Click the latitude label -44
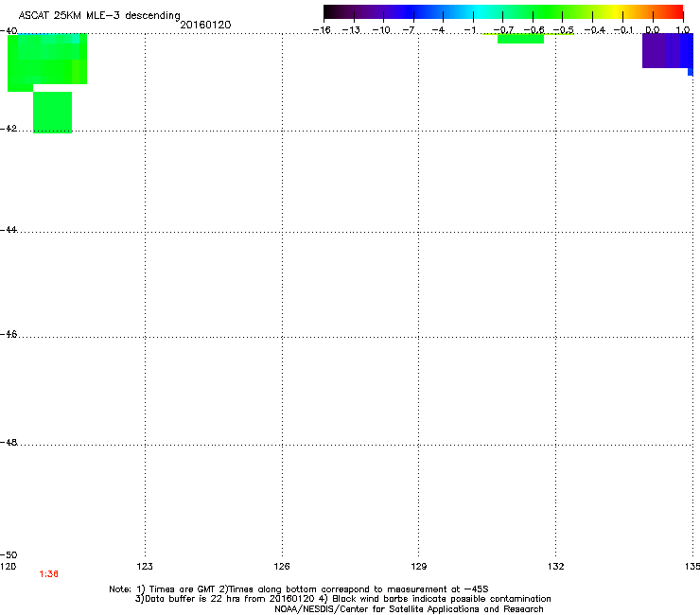 coord(9,230)
